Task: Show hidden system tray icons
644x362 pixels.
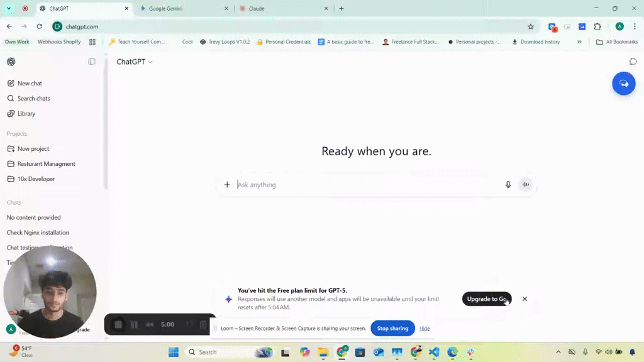Action: 558,352
